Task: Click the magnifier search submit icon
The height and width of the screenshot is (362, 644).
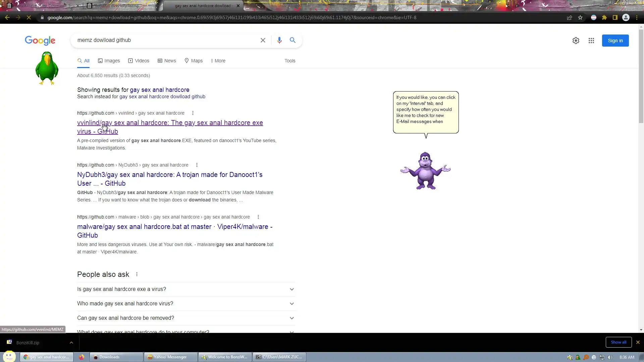Action: 292,40
